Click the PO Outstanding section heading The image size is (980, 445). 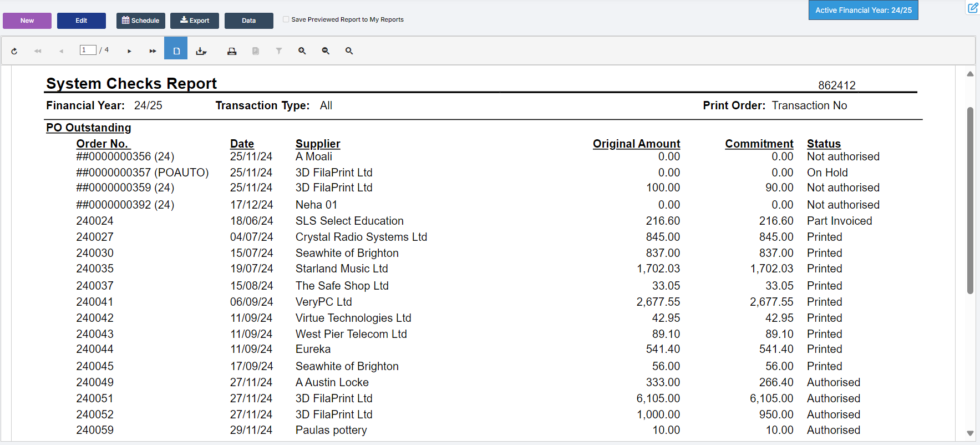[x=89, y=128]
